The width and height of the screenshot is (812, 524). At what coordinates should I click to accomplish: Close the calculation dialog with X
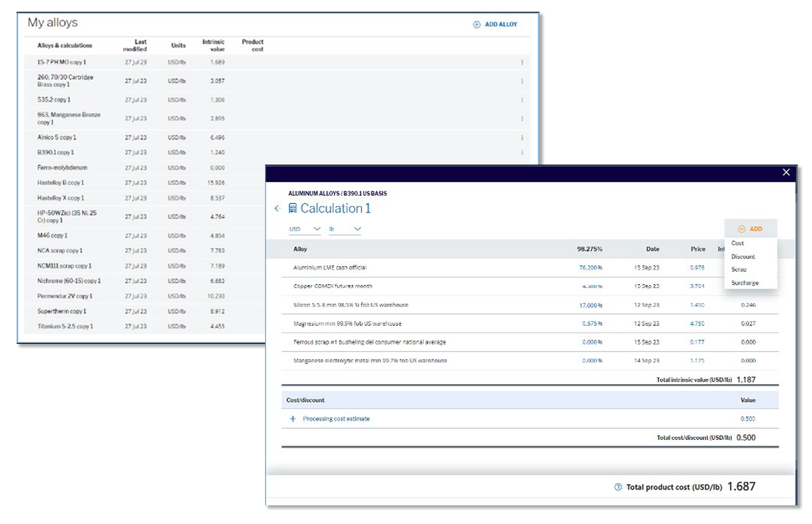click(x=786, y=172)
